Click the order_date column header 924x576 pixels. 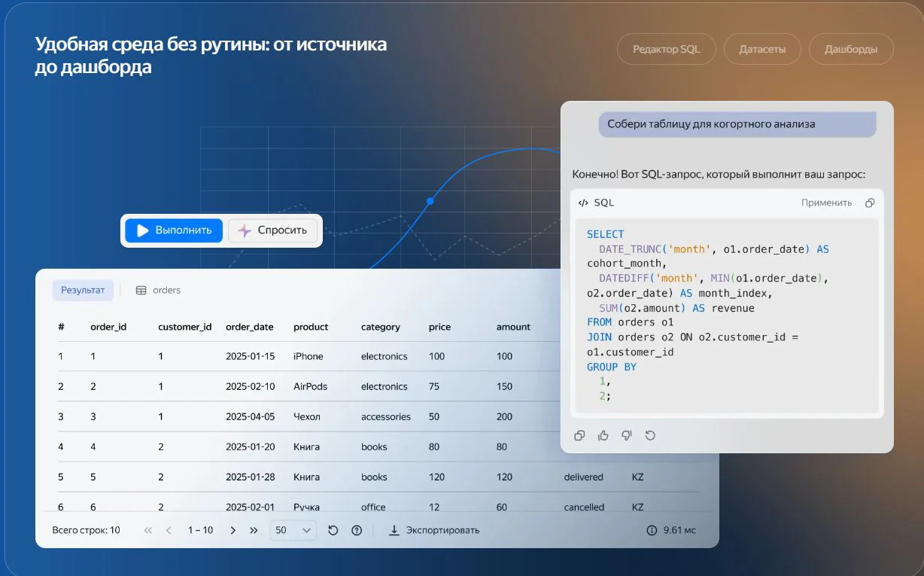coord(250,327)
